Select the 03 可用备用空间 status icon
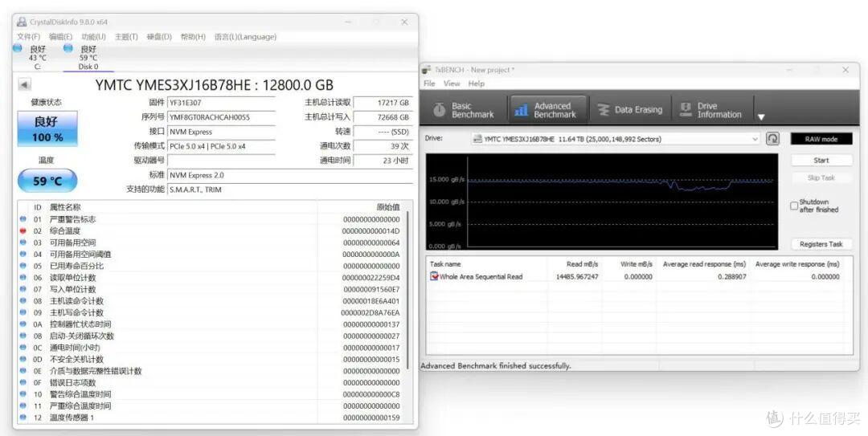Viewport: 868px width, 436px height. 23,242
